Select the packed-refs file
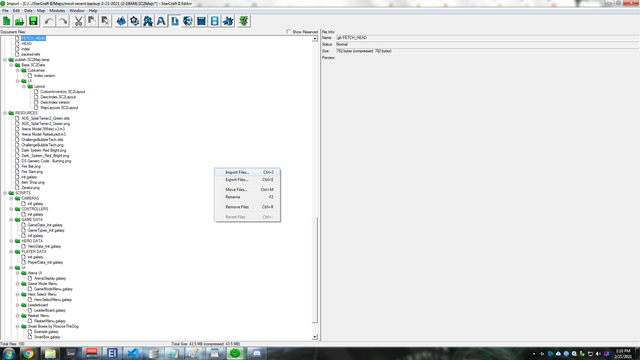The width and height of the screenshot is (640, 360). coord(31,54)
